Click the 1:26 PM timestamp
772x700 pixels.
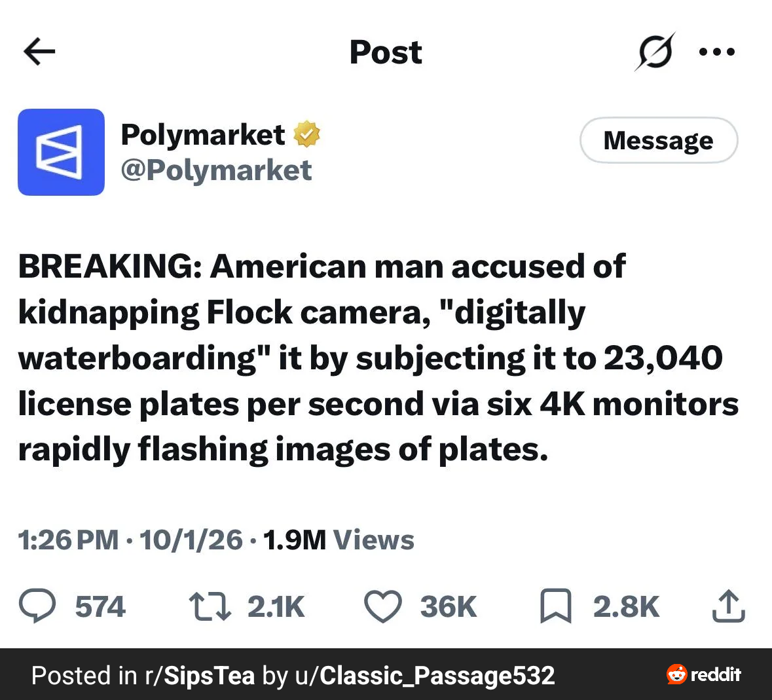[x=69, y=540]
